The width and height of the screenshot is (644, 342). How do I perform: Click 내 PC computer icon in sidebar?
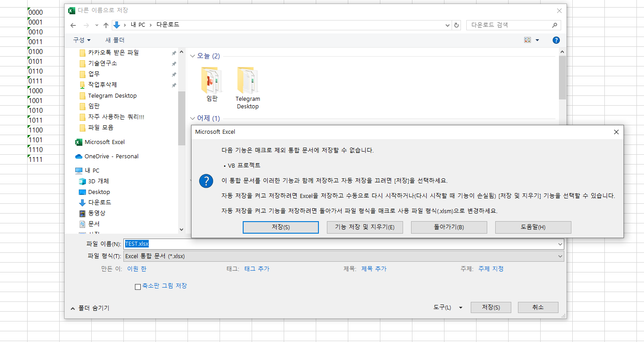(79, 170)
